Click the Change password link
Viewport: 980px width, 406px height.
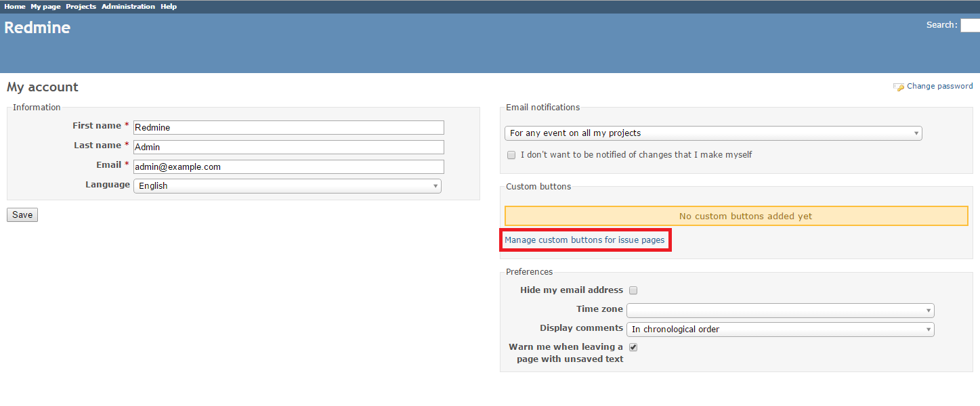[x=940, y=86]
